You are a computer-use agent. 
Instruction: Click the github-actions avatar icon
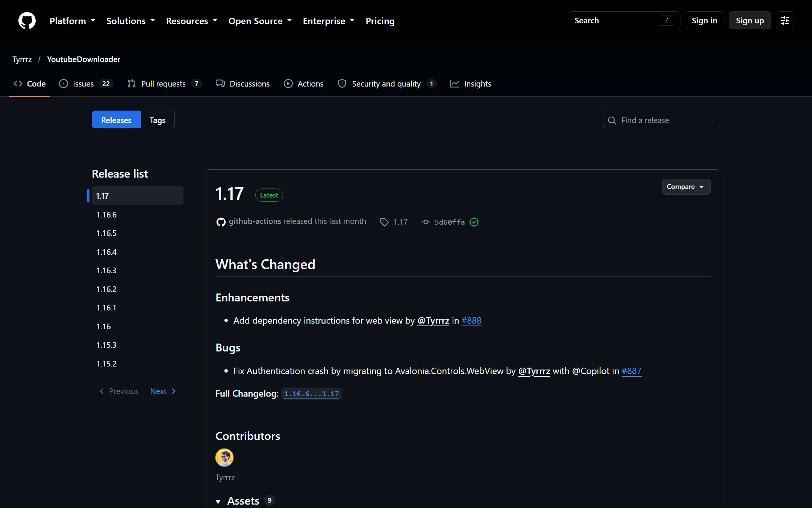(x=221, y=222)
